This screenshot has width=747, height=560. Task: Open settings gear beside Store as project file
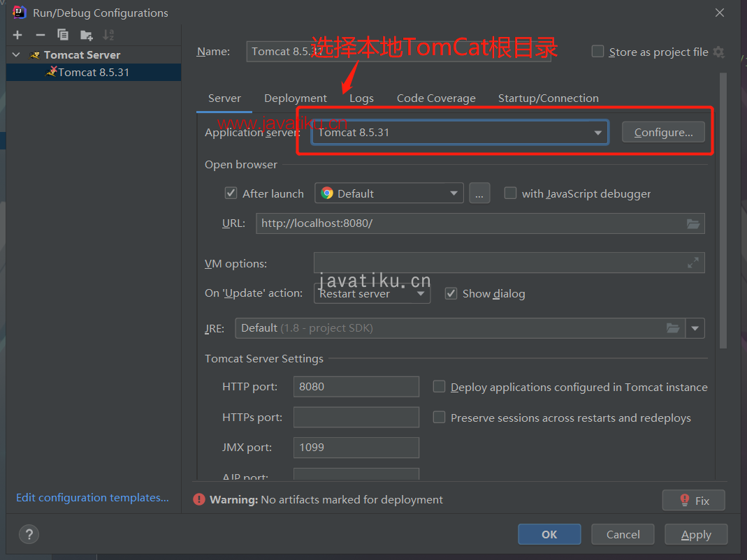[719, 52]
